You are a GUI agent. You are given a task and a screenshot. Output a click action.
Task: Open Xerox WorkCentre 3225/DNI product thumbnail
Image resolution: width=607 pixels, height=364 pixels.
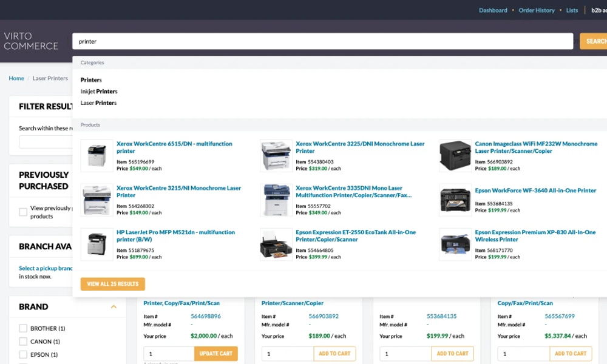pyautogui.click(x=276, y=155)
